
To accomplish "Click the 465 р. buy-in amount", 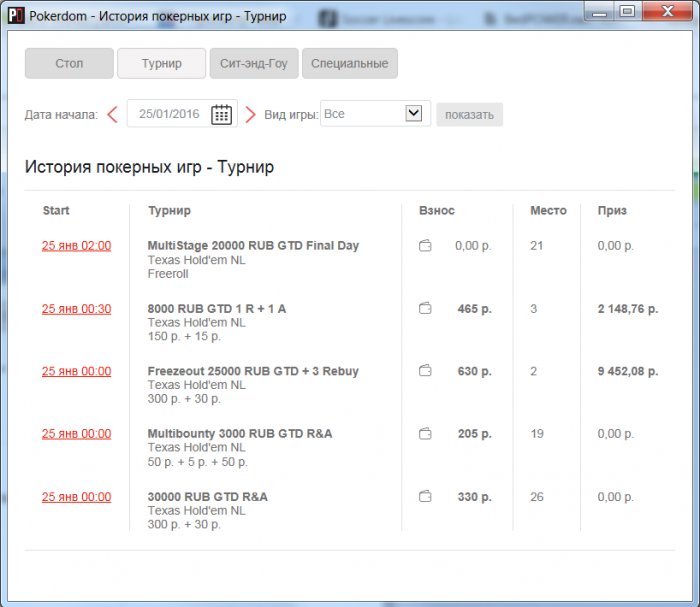I will pos(474,309).
